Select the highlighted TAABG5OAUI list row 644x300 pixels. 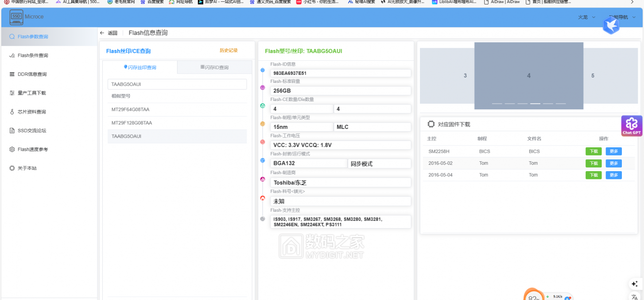click(x=177, y=136)
